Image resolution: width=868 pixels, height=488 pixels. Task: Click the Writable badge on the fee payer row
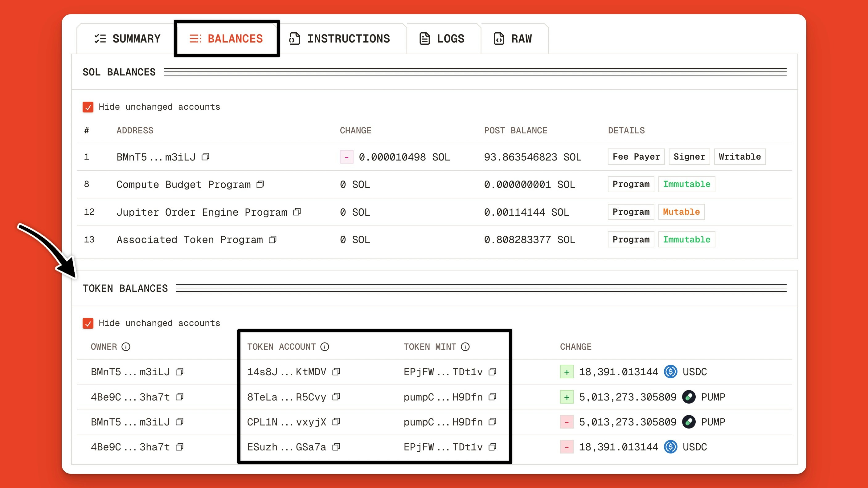(x=740, y=157)
